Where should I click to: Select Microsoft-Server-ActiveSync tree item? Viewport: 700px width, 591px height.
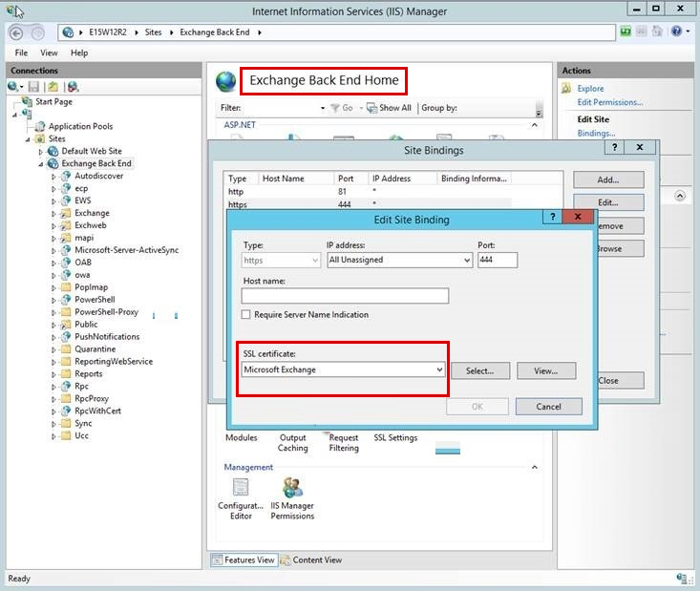click(126, 250)
